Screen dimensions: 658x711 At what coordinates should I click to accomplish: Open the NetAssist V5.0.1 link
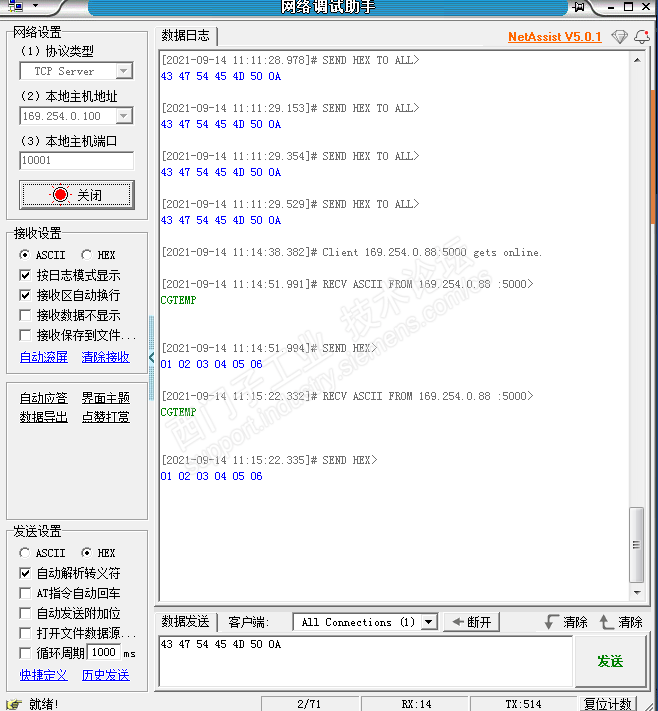pos(555,37)
